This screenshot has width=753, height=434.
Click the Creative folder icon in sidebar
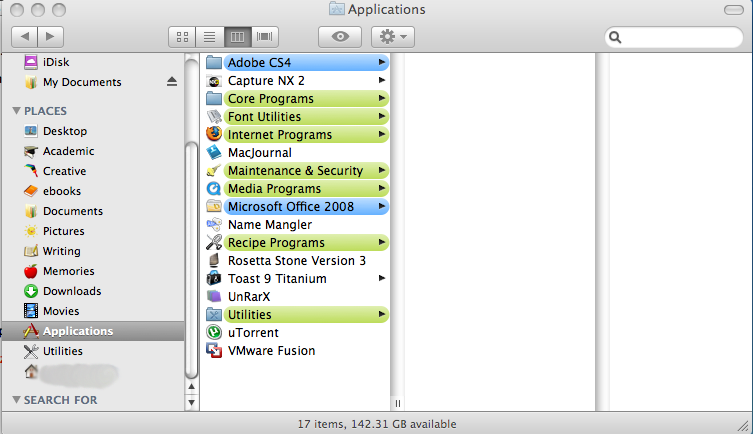tap(31, 171)
